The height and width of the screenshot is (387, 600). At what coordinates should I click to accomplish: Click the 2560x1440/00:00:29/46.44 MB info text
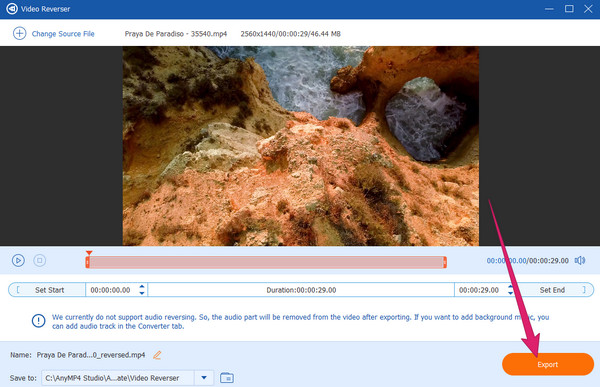click(x=290, y=34)
